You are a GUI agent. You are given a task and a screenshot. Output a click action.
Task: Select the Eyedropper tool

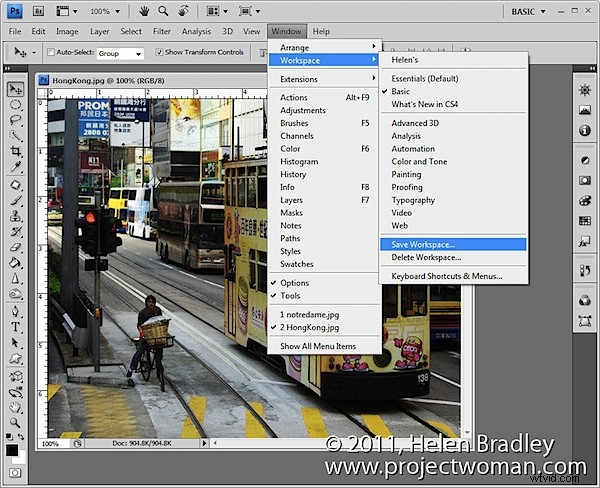pos(15,166)
